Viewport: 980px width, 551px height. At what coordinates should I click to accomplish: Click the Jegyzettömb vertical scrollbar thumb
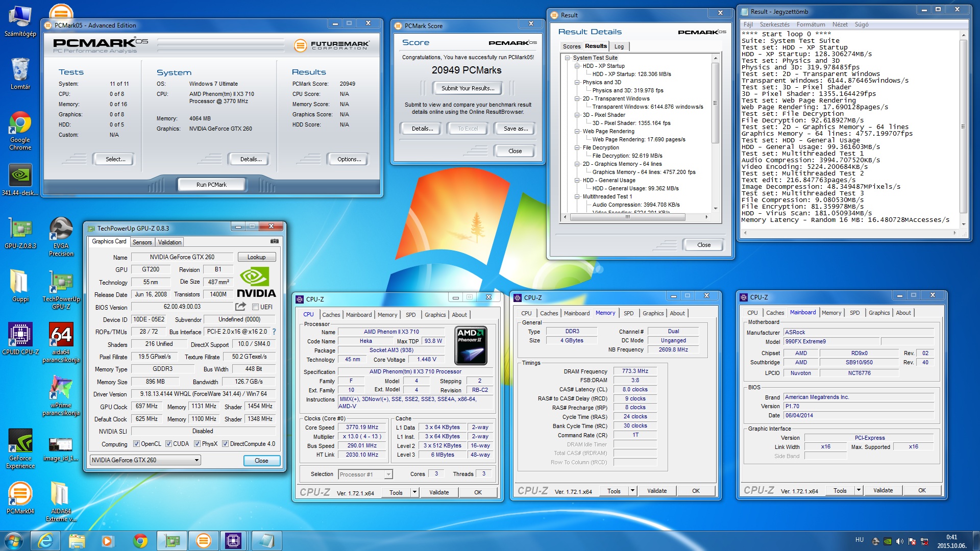tap(963, 126)
